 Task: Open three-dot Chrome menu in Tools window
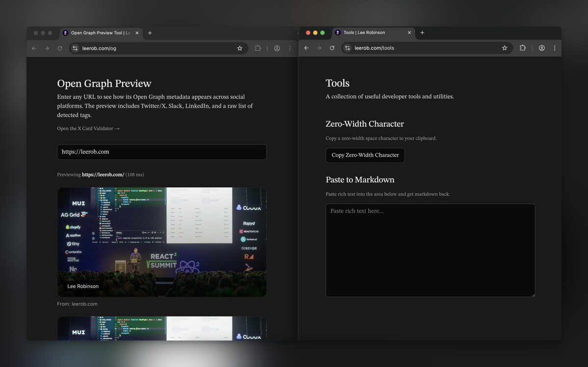coord(555,48)
